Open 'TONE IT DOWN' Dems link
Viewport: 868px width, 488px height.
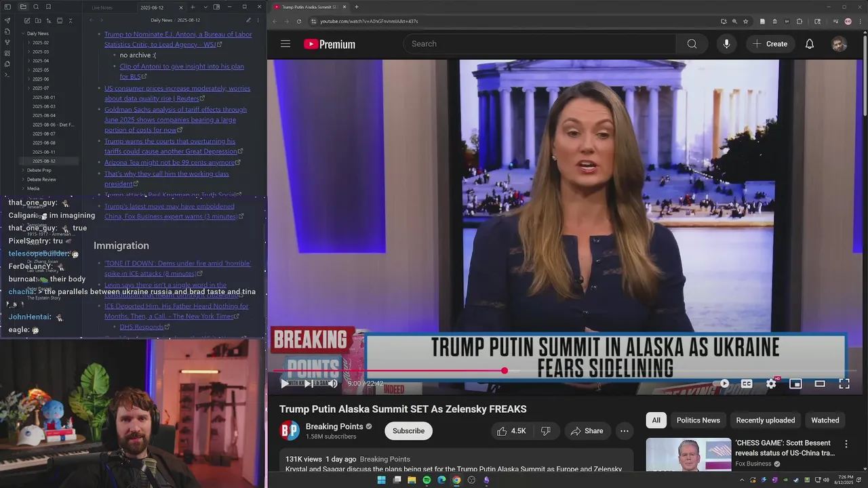pos(178,268)
